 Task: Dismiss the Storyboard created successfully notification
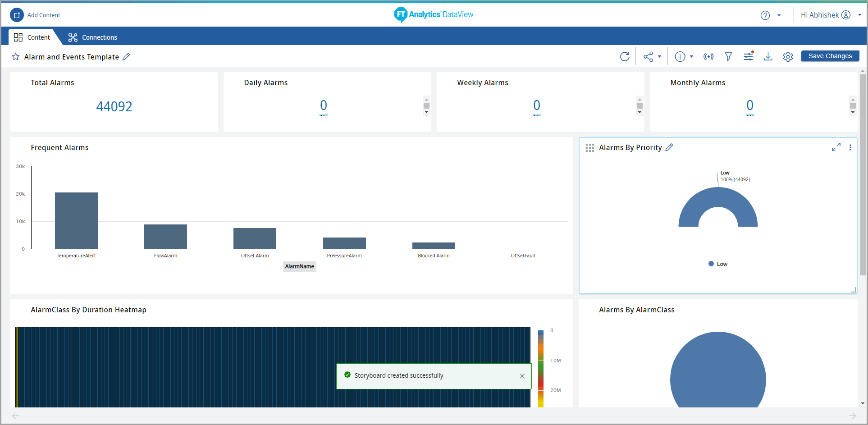522,376
